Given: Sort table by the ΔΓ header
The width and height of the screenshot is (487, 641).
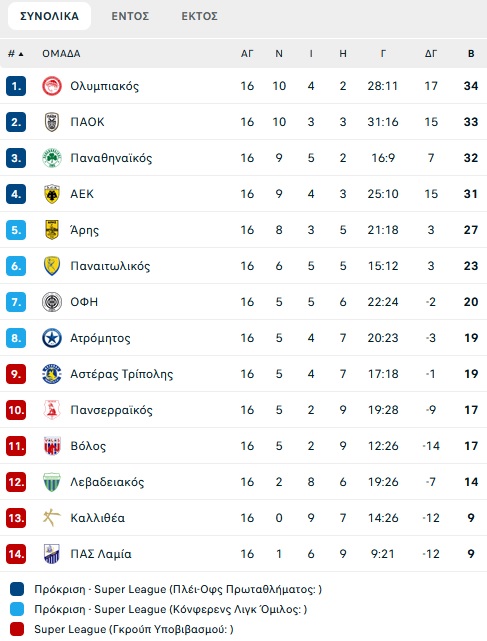Looking at the screenshot, I should coord(431,54).
